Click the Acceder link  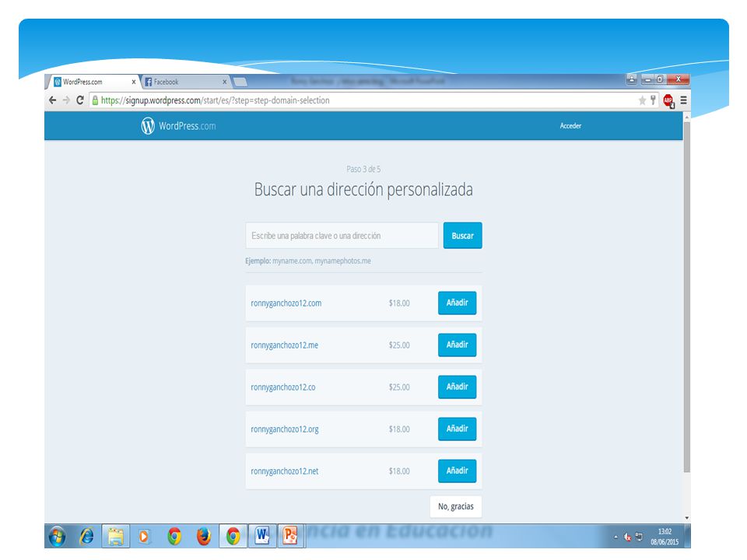point(570,126)
